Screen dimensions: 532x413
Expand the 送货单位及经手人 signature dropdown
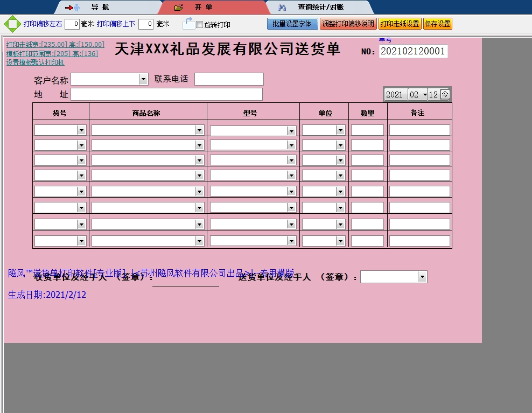click(422, 277)
